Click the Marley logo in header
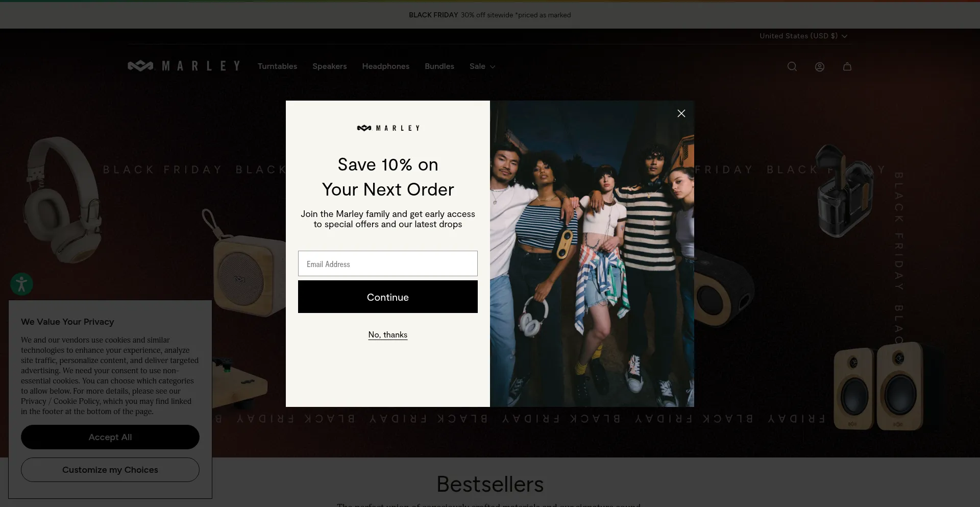This screenshot has width=980, height=507. tap(184, 66)
